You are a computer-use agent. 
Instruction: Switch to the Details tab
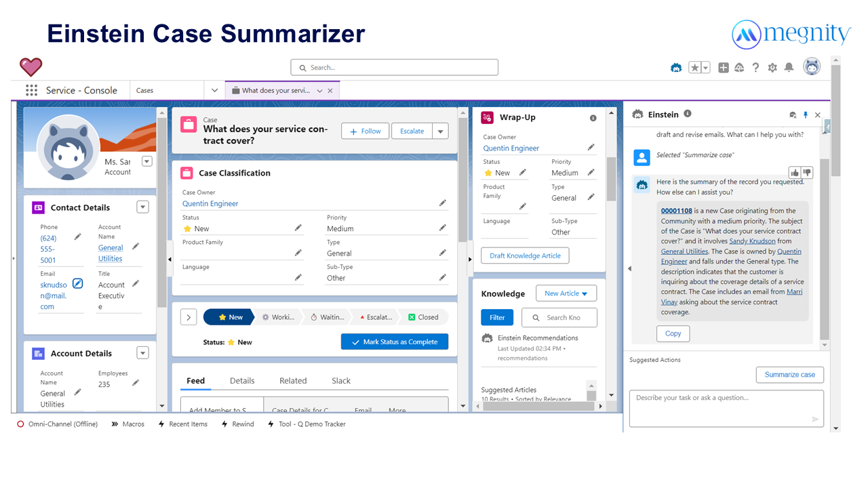(242, 381)
